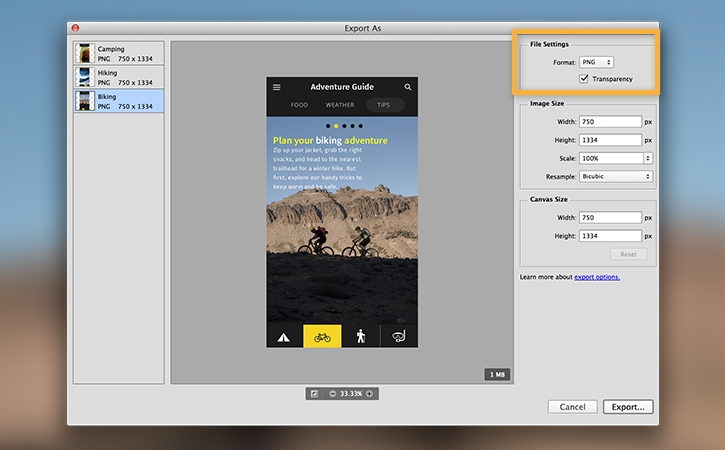Click the hamburger menu icon in preview
The image size is (725, 450).
(277, 87)
